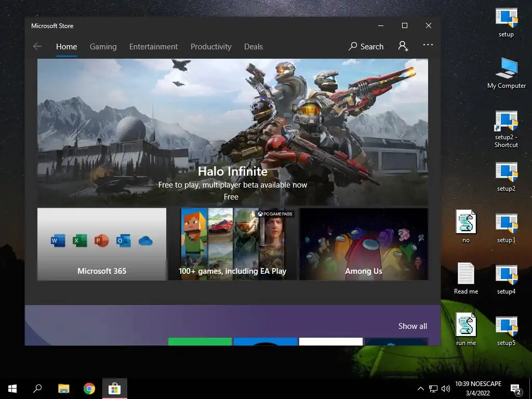Click the Excel icon in Microsoft 365 tile
532x399 pixels.
pos(79,241)
